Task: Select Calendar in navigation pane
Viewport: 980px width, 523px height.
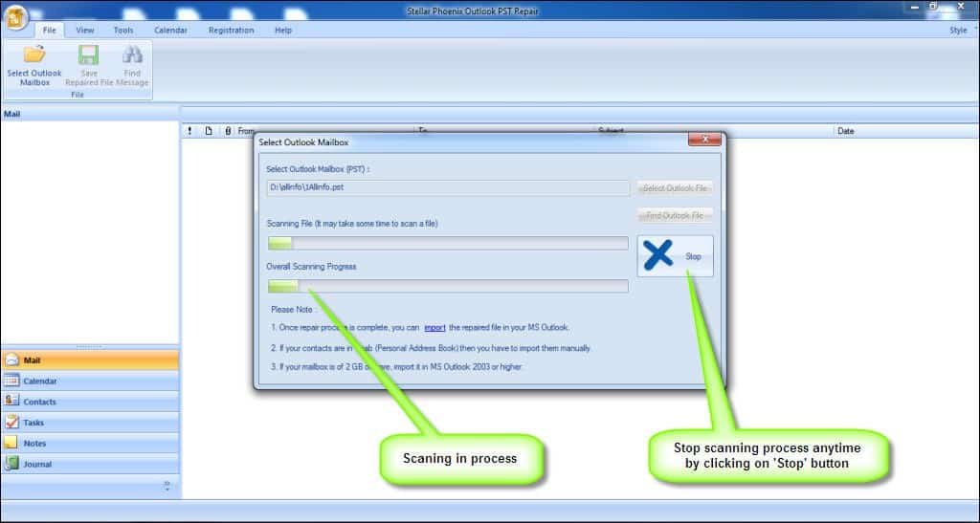Action: 90,381
